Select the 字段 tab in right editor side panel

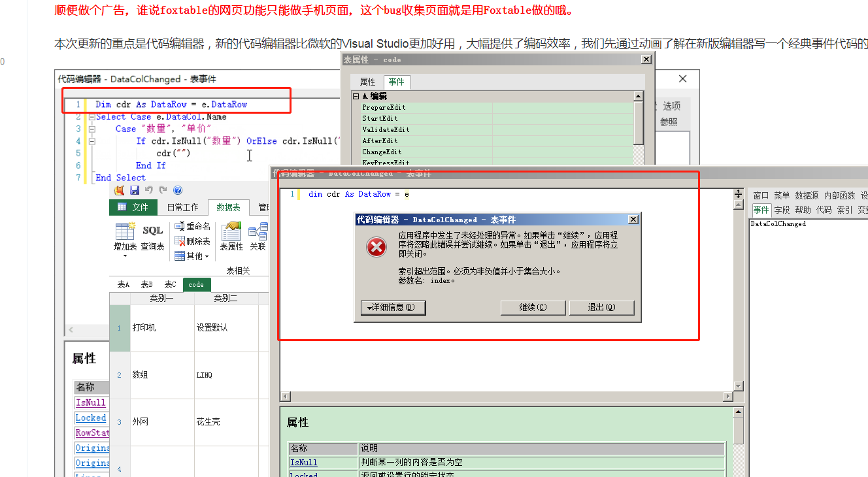tap(782, 210)
